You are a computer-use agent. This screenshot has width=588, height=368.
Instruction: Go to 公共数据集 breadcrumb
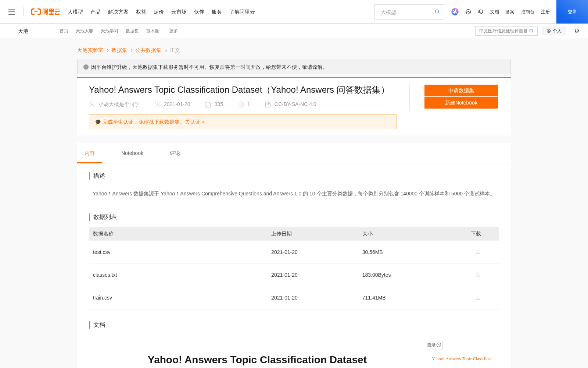tap(148, 50)
